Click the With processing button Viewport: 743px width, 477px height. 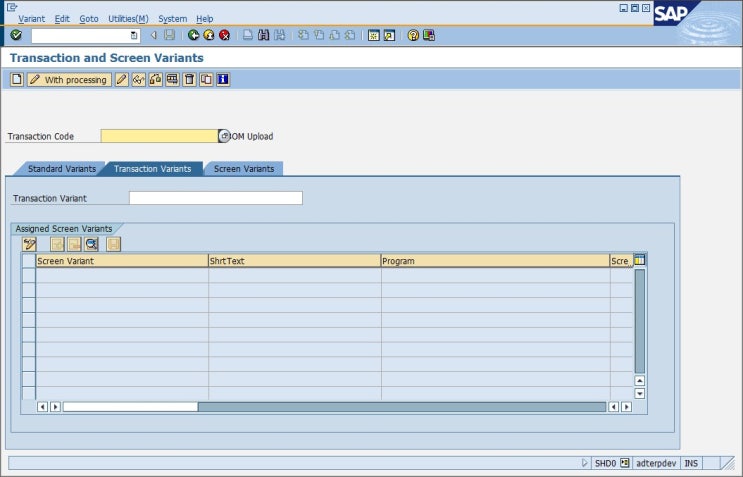[x=69, y=79]
